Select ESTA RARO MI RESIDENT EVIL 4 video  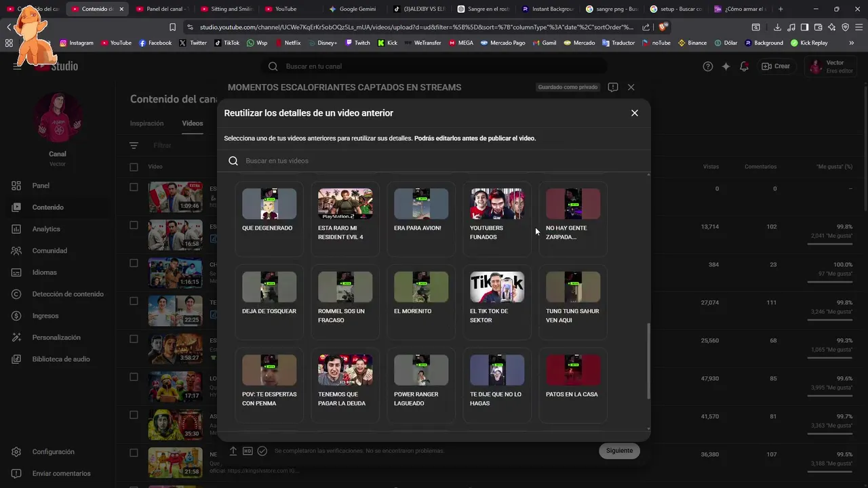click(x=345, y=218)
